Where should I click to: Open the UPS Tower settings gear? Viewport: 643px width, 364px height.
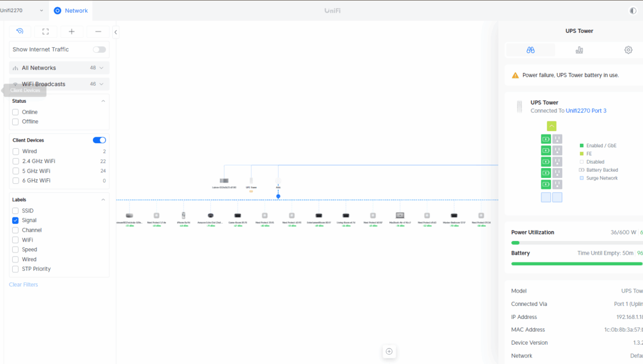point(628,50)
